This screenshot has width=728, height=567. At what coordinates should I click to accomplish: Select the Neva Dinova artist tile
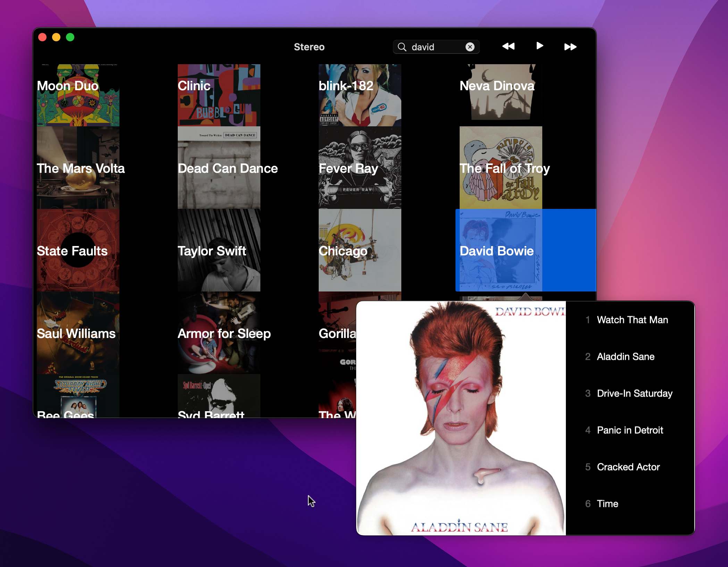tap(501, 95)
